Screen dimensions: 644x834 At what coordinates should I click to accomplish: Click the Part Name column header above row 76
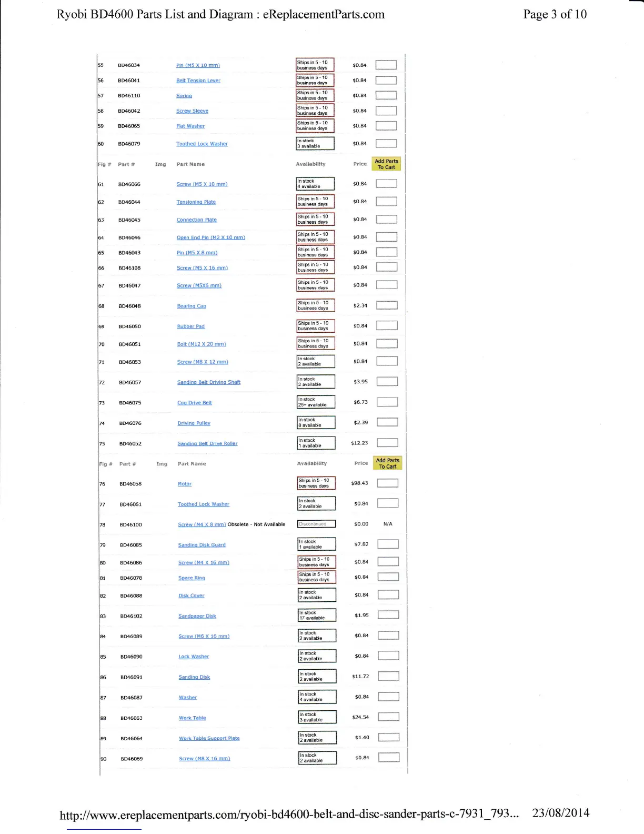(192, 464)
